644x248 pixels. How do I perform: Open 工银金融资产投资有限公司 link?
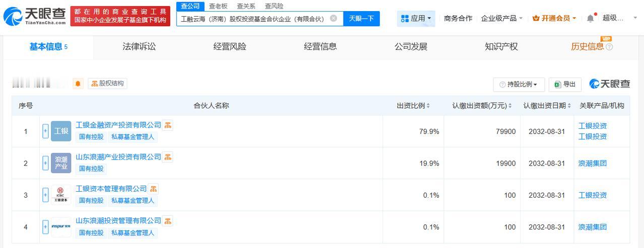tap(118, 125)
